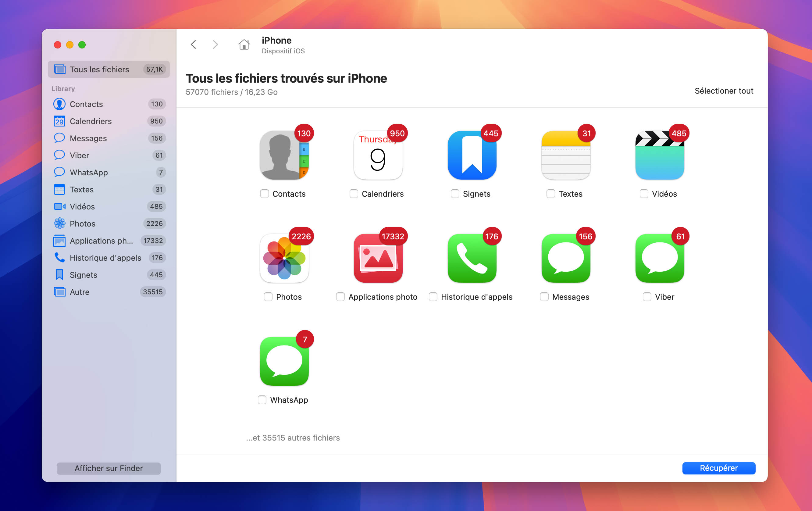
Task: Open the Applications photo red icon
Action: tap(378, 258)
